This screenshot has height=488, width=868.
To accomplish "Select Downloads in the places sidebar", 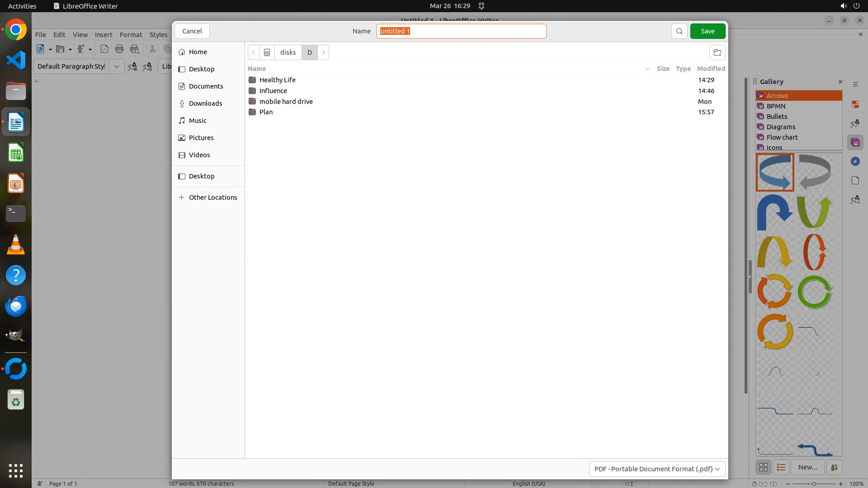I will [x=205, y=103].
